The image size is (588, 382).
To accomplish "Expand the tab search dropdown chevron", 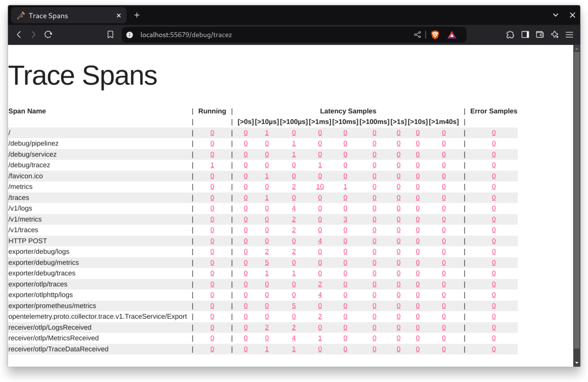I will point(555,15).
